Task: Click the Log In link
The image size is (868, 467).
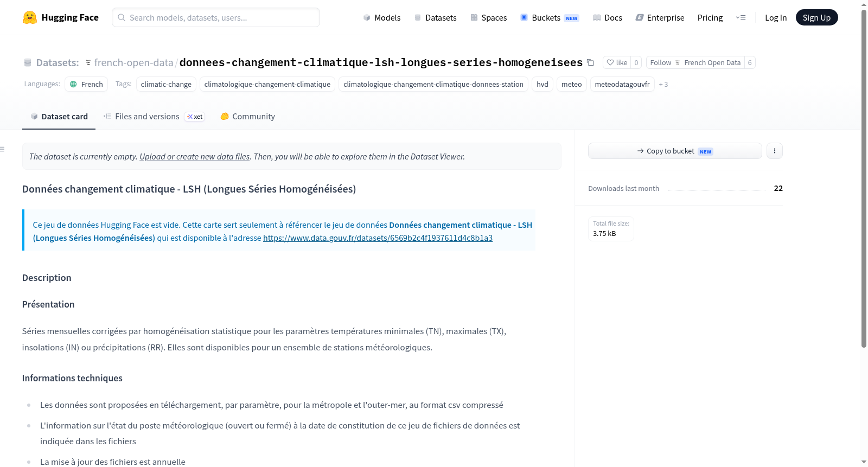Action: pos(776,17)
